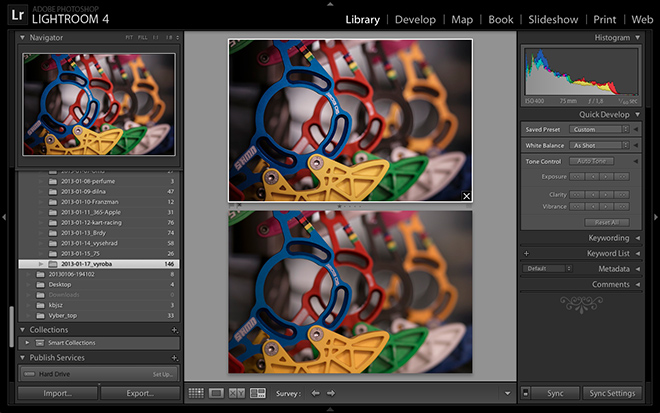Viewport: 660px width, 413px height.
Task: Collapse the Collections panel
Action: click(22, 330)
